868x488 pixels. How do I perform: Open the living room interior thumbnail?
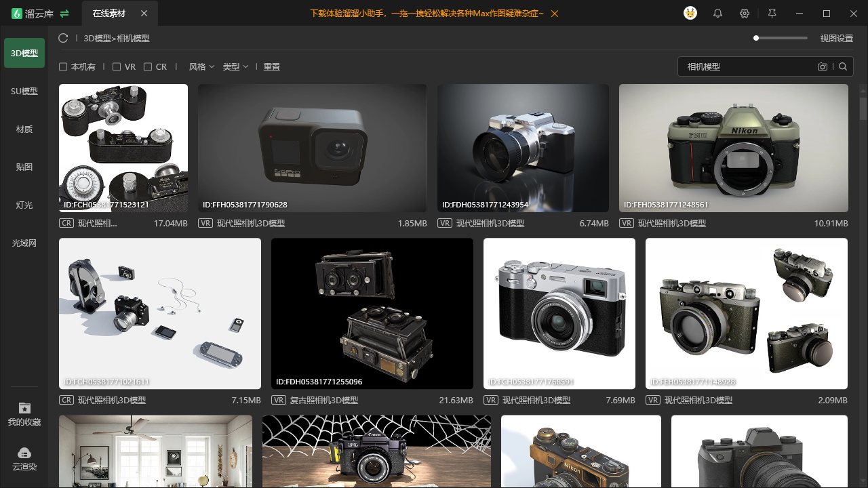pyautogui.click(x=155, y=451)
